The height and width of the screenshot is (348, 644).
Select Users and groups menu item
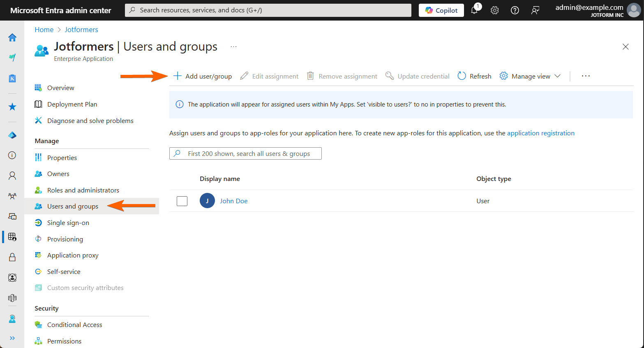point(92,206)
